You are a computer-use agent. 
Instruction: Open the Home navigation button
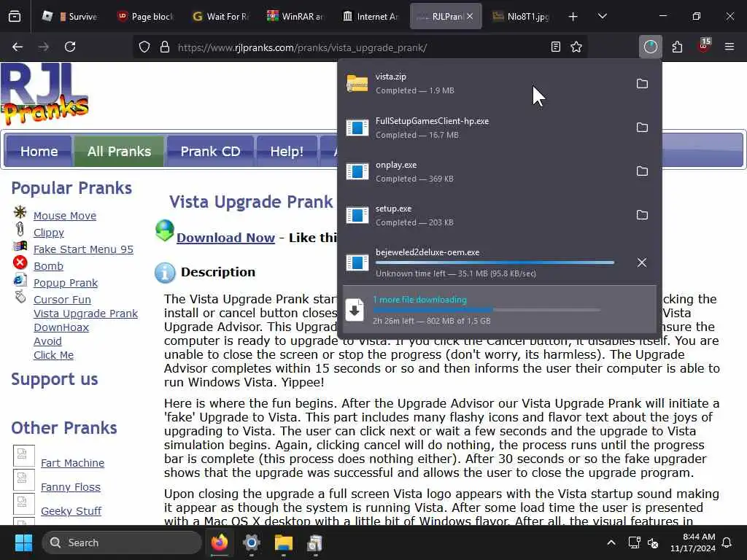(x=39, y=152)
